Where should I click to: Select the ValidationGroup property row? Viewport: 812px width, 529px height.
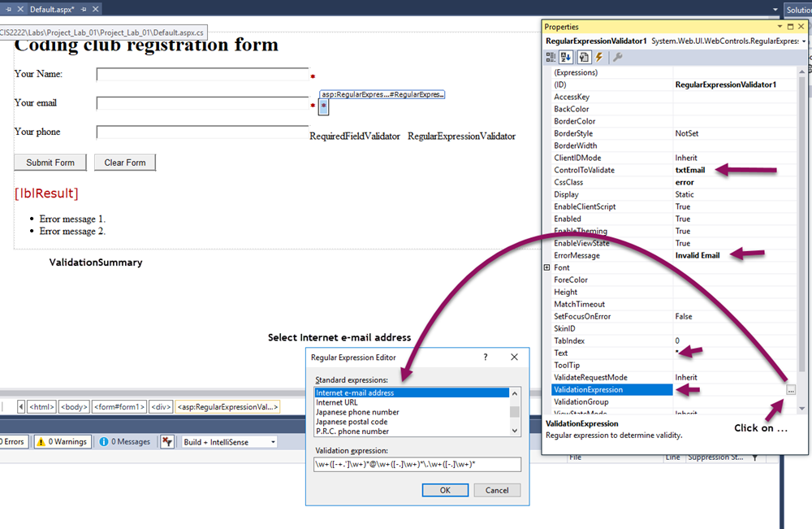[x=673, y=402]
